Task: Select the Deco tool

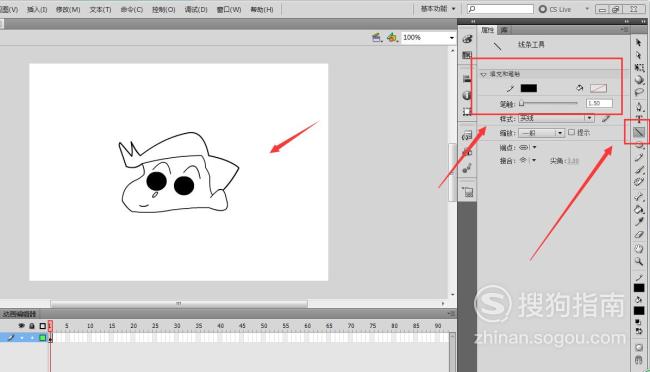Action: (639, 182)
